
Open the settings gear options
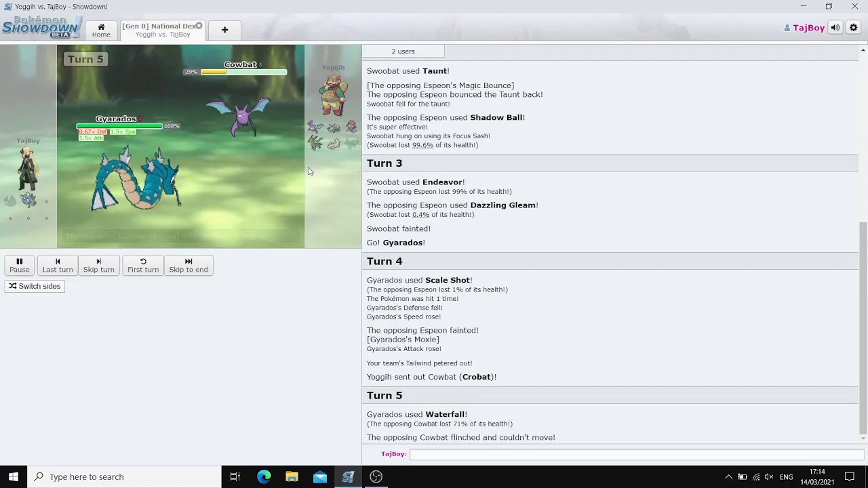pyautogui.click(x=854, y=28)
